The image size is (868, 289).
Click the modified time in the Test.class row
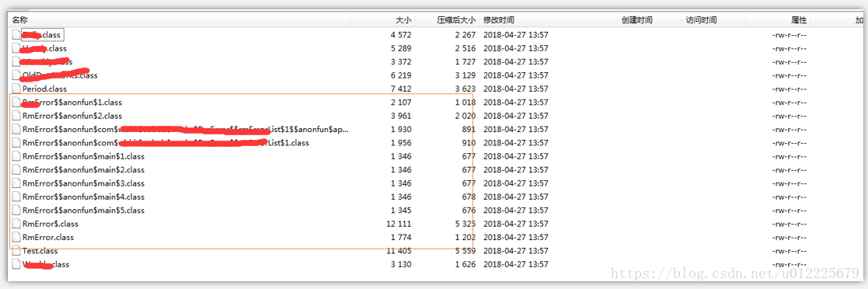[516, 251]
